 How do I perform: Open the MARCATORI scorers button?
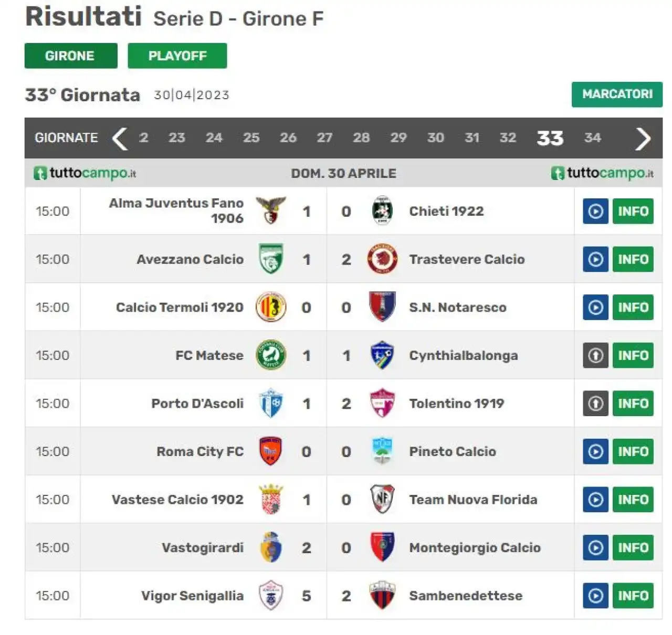coord(617,94)
